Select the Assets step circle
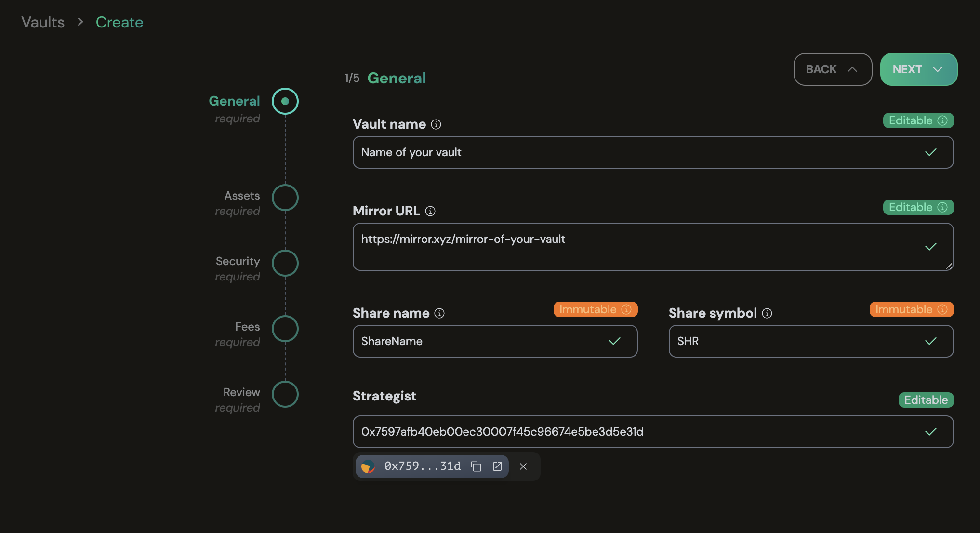Image resolution: width=980 pixels, height=533 pixels. tap(285, 198)
